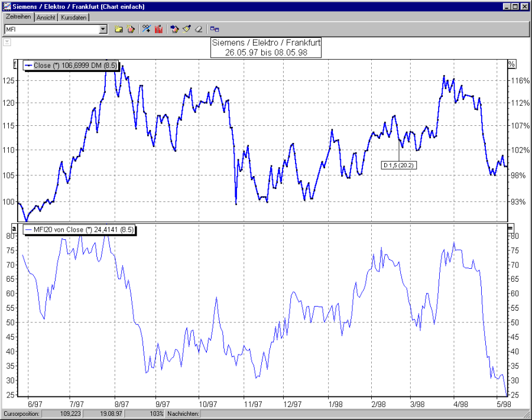Toggle the Close price legend box
This screenshot has width=532, height=420.
pyautogui.click(x=71, y=66)
